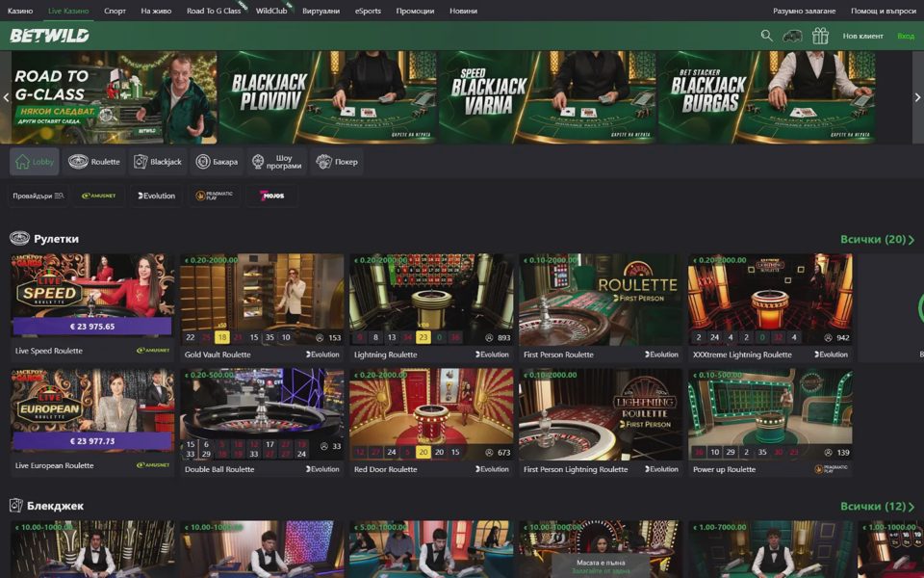The image size is (924, 578).
Task: Open eSports in top menu
Action: tap(368, 11)
